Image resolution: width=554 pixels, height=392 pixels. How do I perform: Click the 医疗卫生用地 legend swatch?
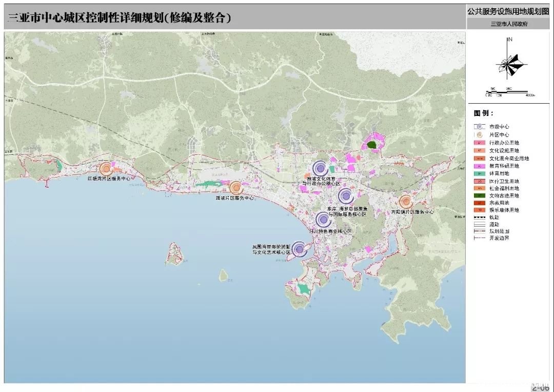pyautogui.click(x=480, y=181)
